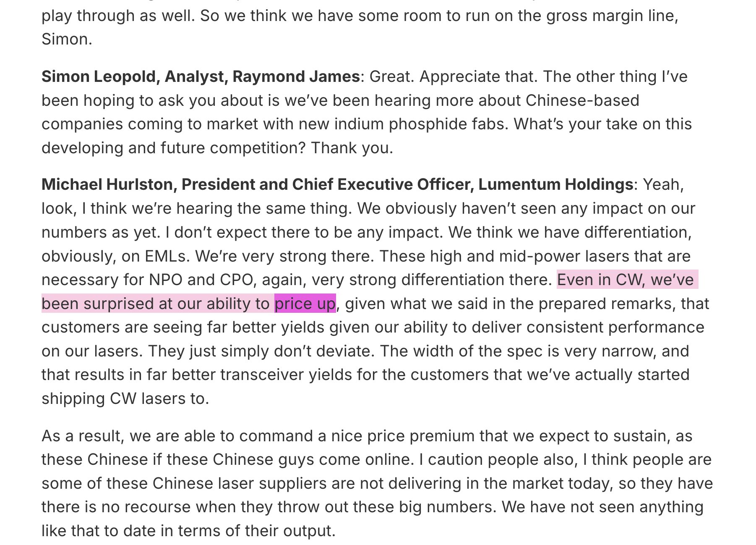
Task: Click the dark magenta 'price up' highlight
Action: [305, 304]
